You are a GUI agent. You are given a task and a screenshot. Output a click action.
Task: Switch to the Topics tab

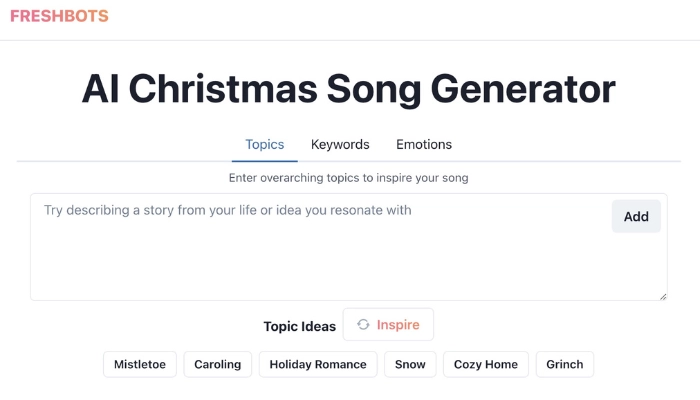[x=265, y=145]
